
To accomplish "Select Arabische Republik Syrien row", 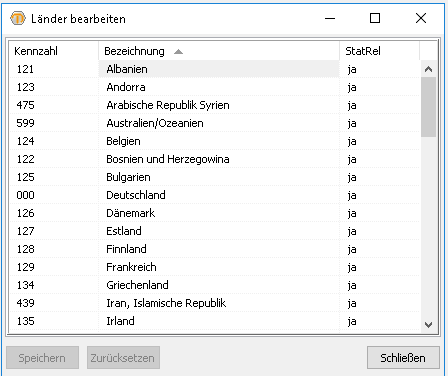I will (x=215, y=105).
